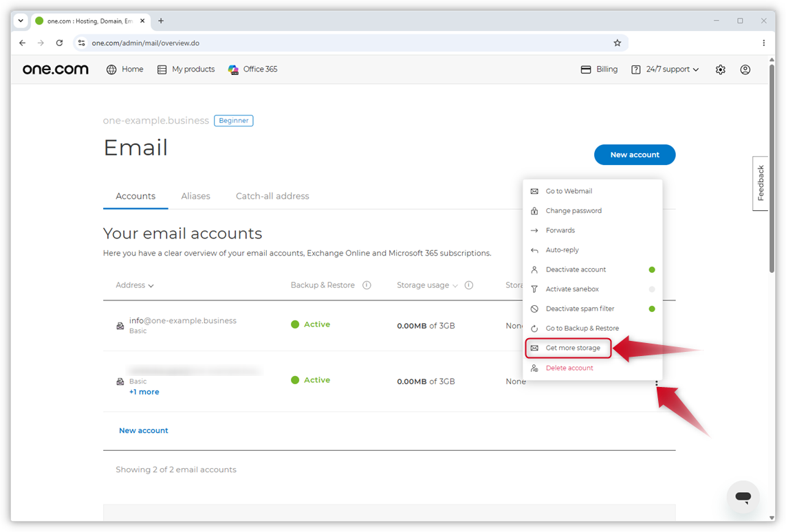Viewport: 786px width, 532px height.
Task: Click the Billing card icon
Action: pyautogui.click(x=585, y=69)
